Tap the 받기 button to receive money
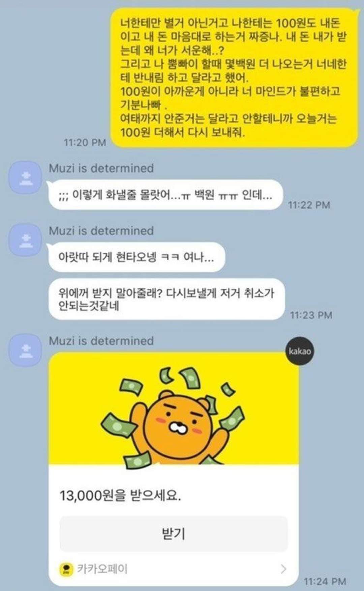This screenshot has width=364, height=591. (x=174, y=534)
